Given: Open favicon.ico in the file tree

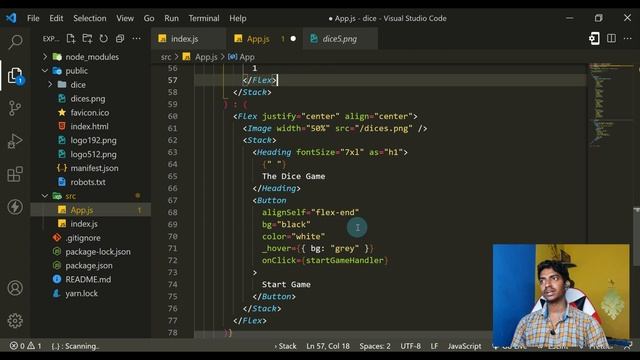Looking at the screenshot, I should [x=89, y=112].
